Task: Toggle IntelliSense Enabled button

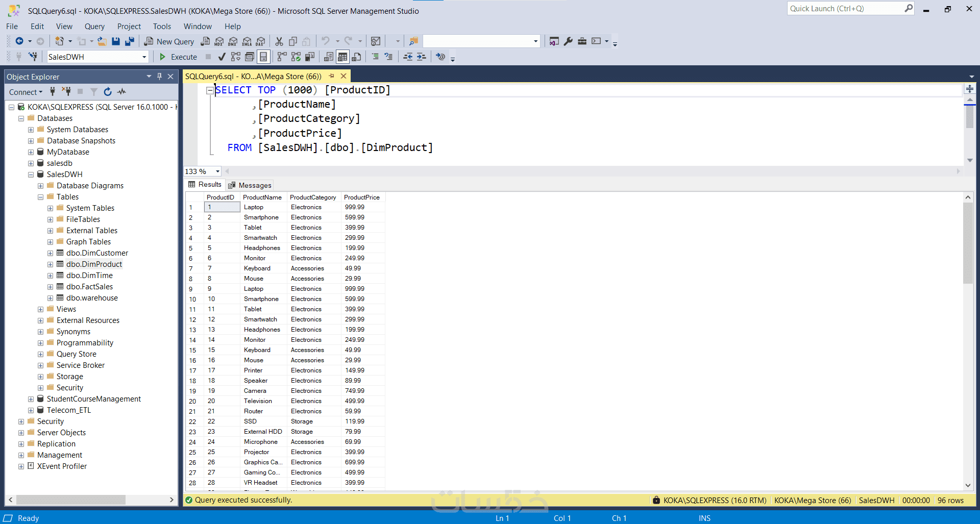Action: coord(263,57)
